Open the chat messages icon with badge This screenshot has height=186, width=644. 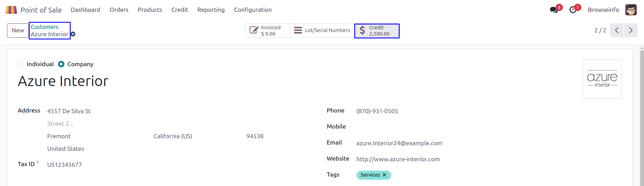(x=554, y=10)
